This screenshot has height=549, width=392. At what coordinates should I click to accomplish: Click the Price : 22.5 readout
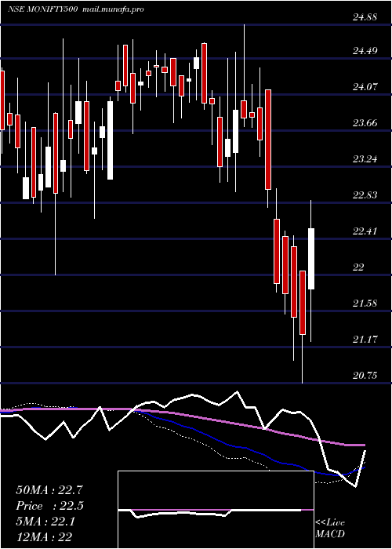pos(49,506)
